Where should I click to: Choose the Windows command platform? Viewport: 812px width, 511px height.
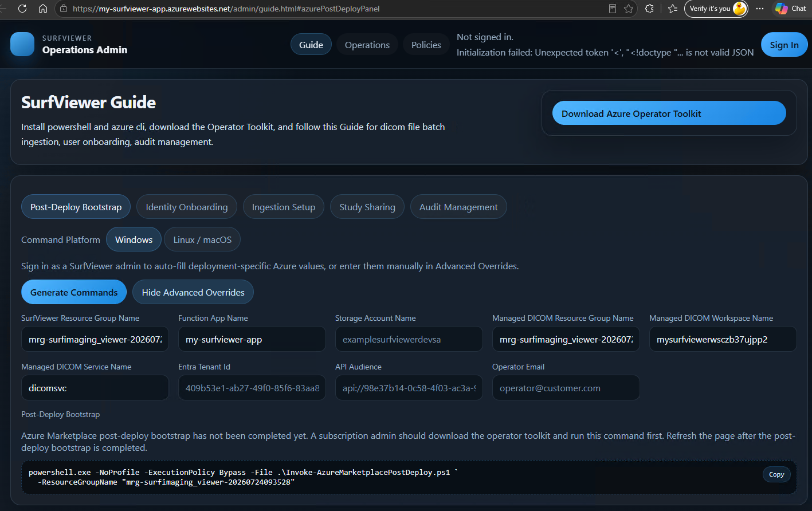click(134, 239)
